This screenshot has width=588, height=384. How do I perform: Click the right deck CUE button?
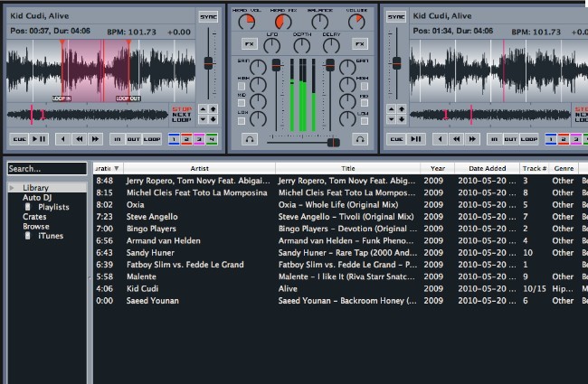tap(396, 139)
